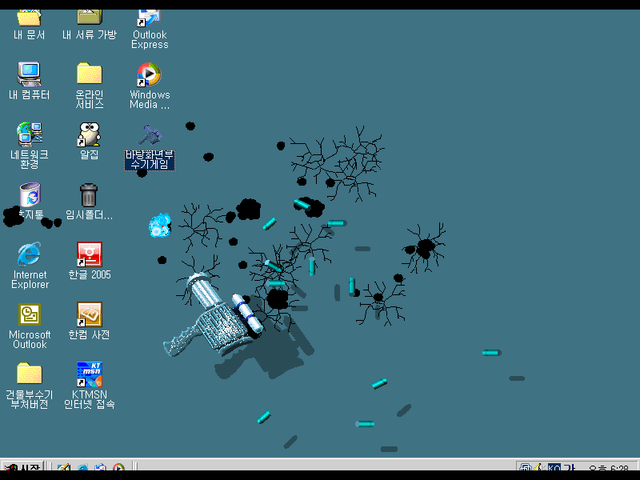Open the 건물부수기 부처버전 folder

pos(29,375)
